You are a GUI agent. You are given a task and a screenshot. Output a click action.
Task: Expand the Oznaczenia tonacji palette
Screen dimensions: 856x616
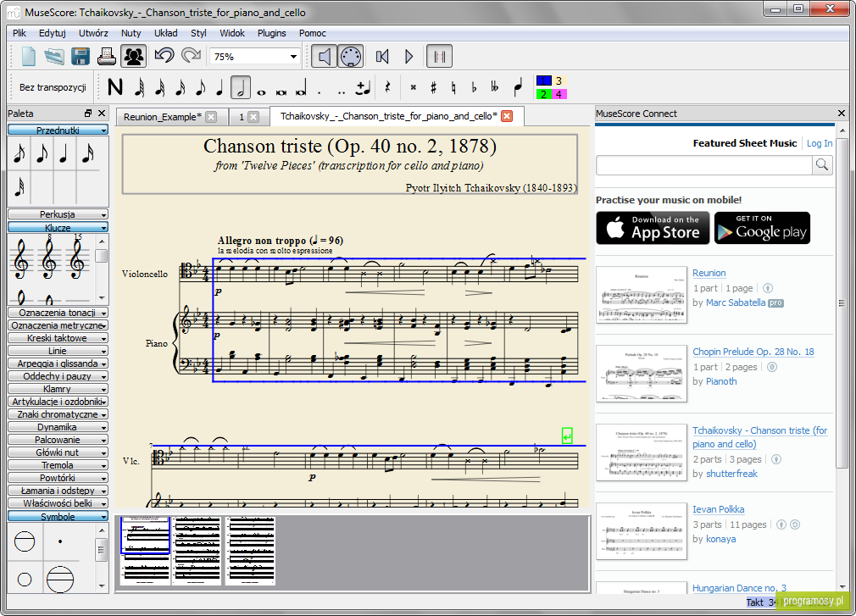58,313
